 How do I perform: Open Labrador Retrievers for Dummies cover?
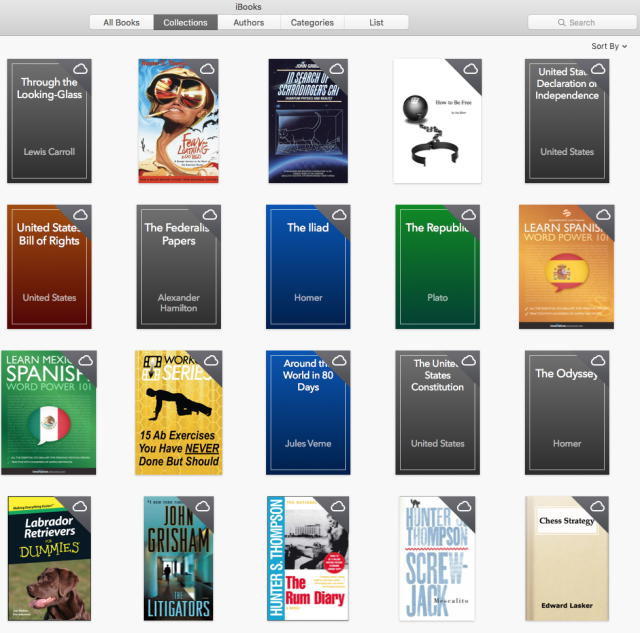point(49,558)
